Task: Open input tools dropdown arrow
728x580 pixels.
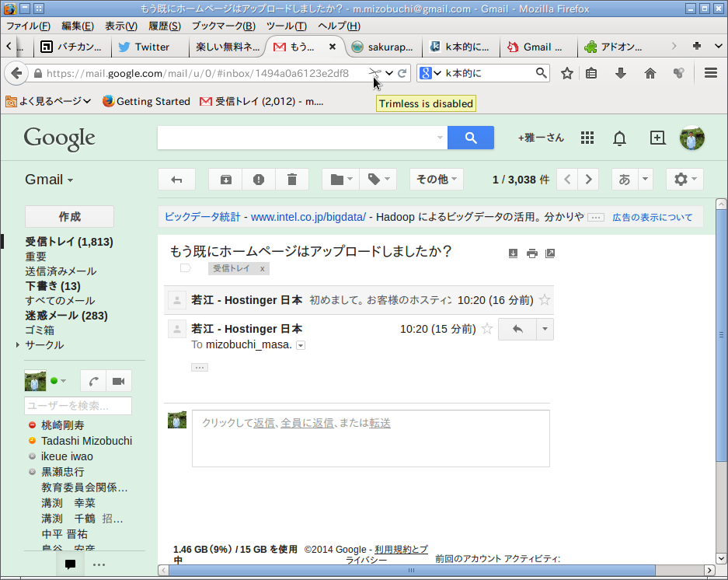Action: 645,180
